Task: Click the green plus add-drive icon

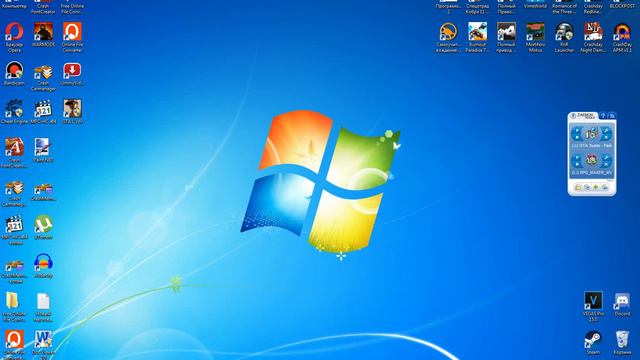Action: point(596,187)
